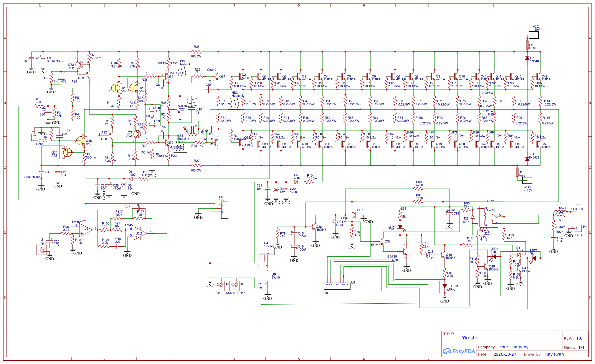
Task: Select the RLY1 relay symbol
Action: [488, 217]
